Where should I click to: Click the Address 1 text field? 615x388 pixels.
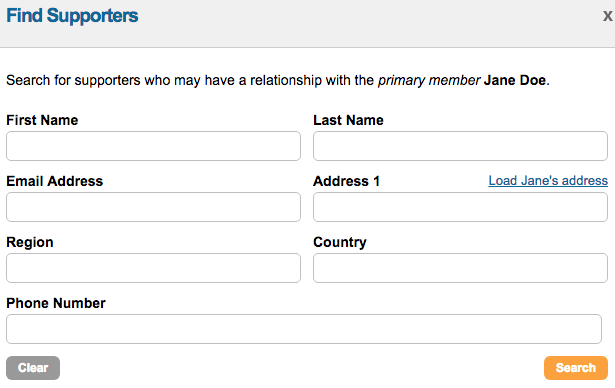460,207
